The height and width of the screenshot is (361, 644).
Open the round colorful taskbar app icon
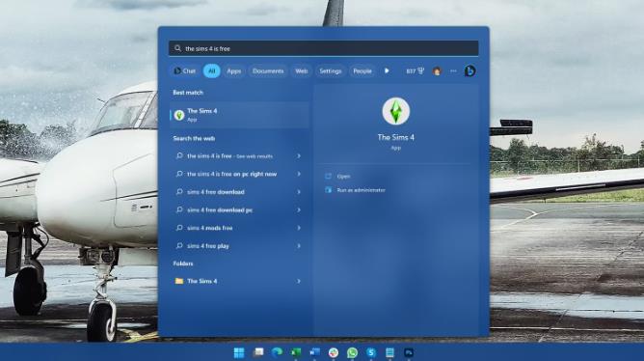coord(334,352)
